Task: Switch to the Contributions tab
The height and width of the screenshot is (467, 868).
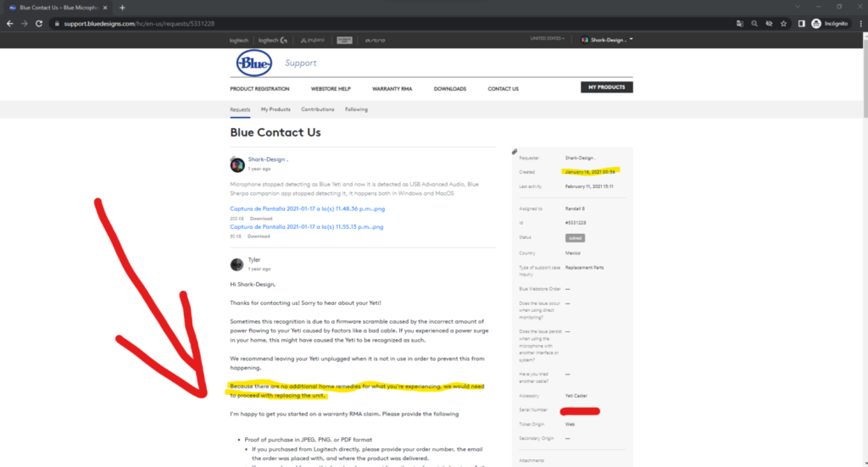Action: click(x=318, y=109)
